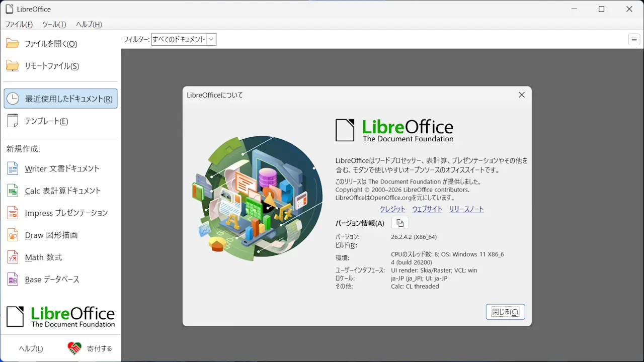Close the LibreOfficeについて dialog with X
This screenshot has width=644, height=362.
coord(522,95)
